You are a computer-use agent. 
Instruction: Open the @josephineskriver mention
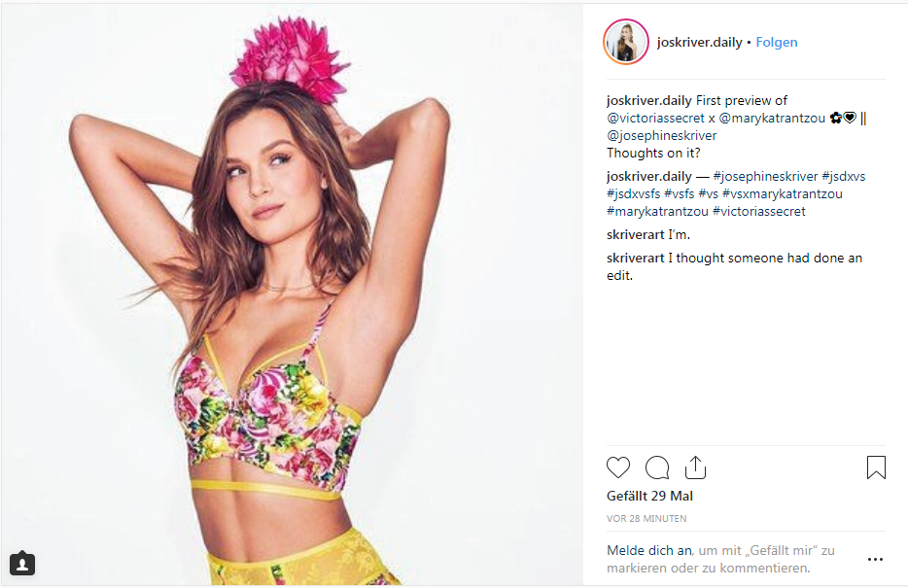coord(661,135)
